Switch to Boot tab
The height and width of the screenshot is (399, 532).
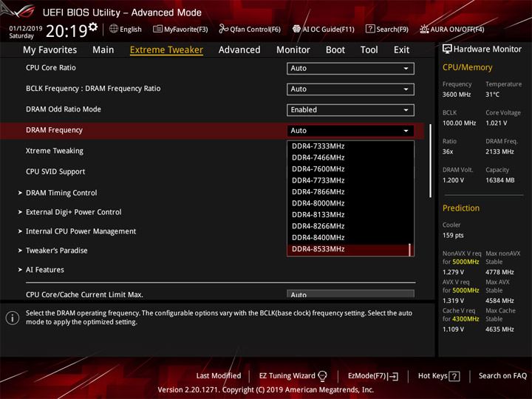tap(335, 50)
